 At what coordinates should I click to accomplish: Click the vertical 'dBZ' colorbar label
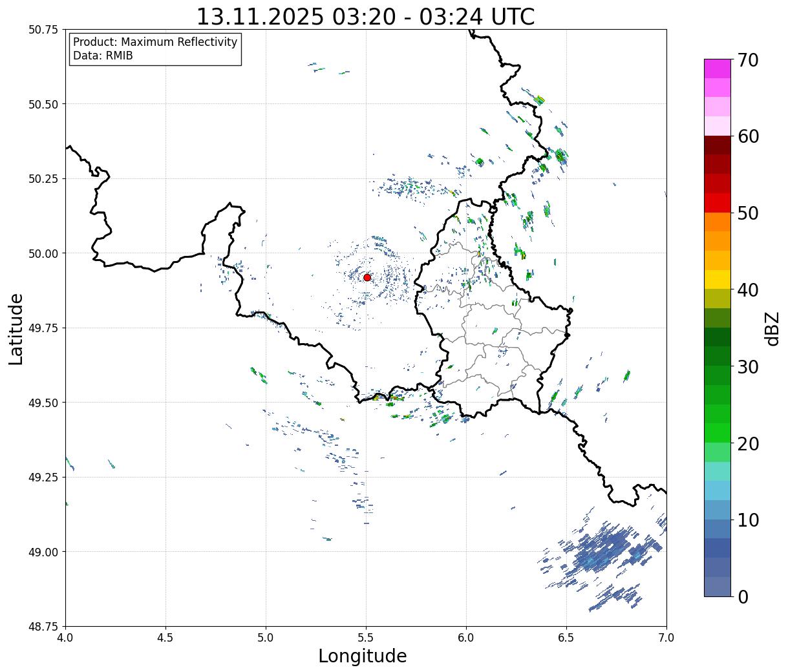(772, 328)
